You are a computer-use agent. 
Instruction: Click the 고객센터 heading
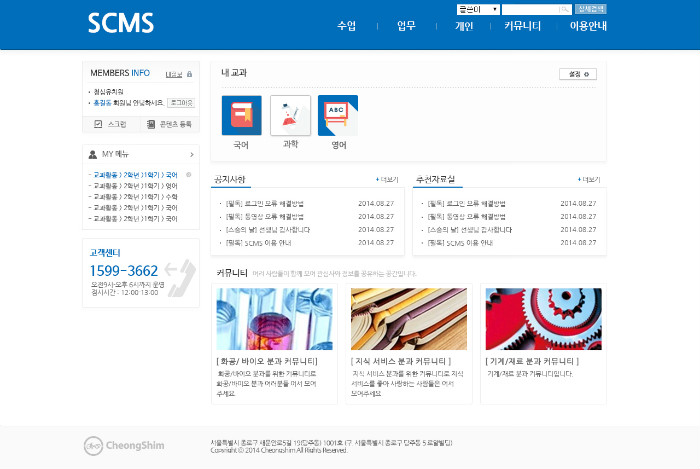coord(105,253)
